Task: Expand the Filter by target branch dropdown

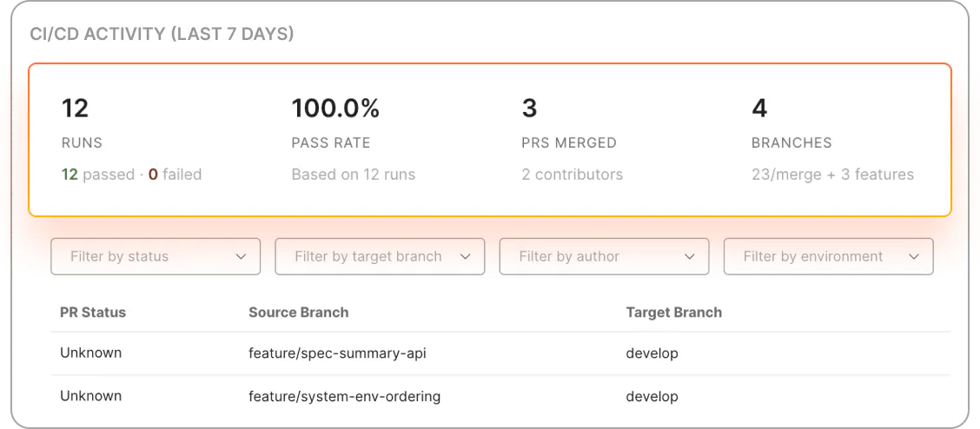Action: (379, 256)
